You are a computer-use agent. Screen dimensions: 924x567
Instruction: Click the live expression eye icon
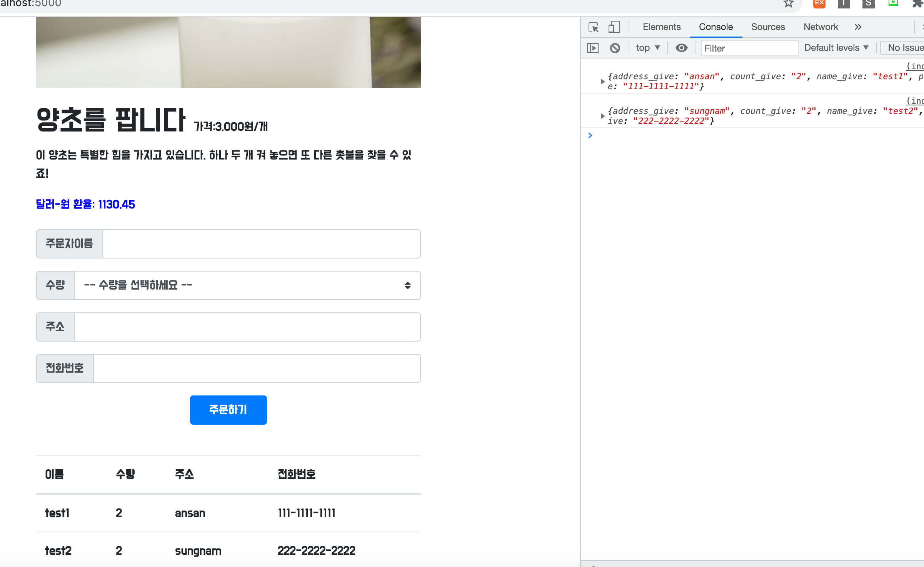pyautogui.click(x=681, y=48)
